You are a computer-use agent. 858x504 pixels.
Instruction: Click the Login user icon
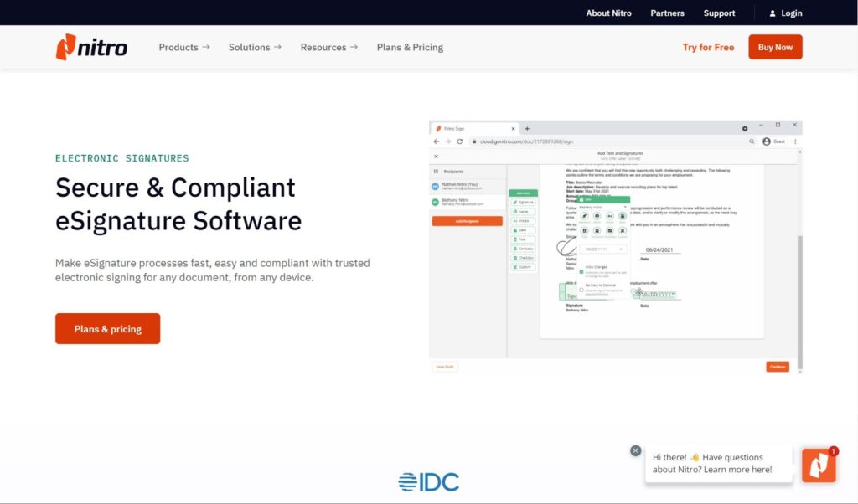[x=773, y=13]
